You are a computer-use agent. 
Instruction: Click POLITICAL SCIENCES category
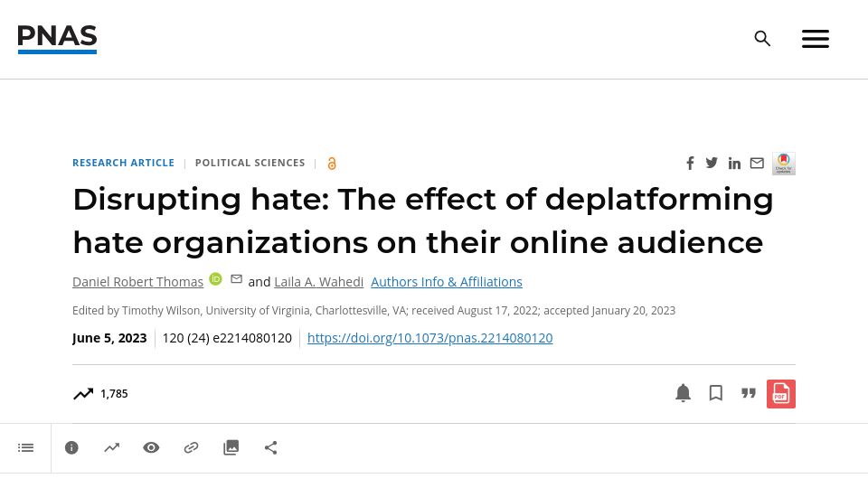click(x=250, y=163)
